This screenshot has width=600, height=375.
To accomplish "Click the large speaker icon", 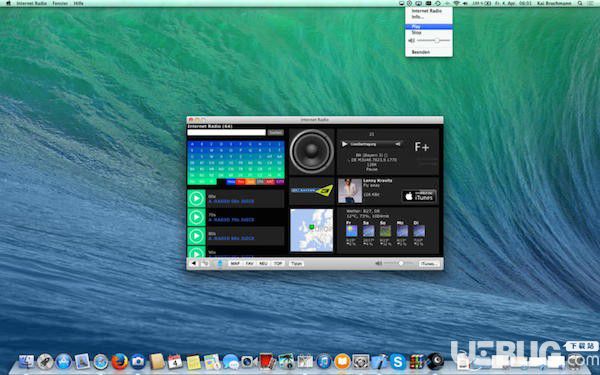I will [311, 152].
